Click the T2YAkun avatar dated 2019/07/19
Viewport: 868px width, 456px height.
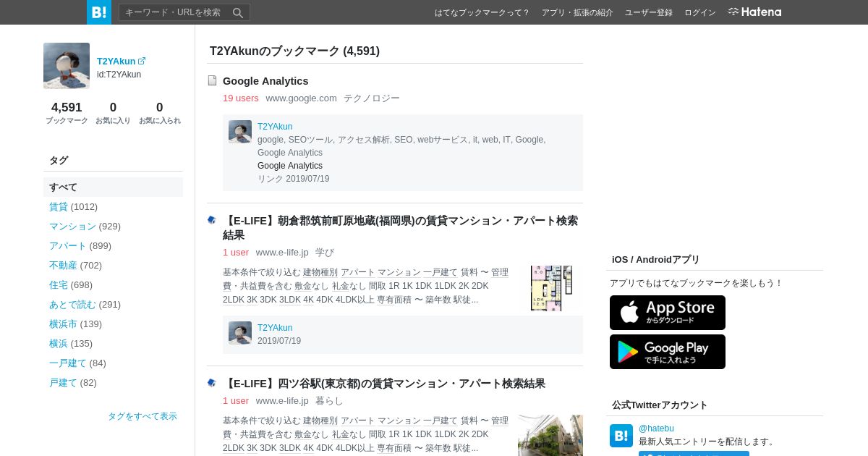(x=240, y=333)
